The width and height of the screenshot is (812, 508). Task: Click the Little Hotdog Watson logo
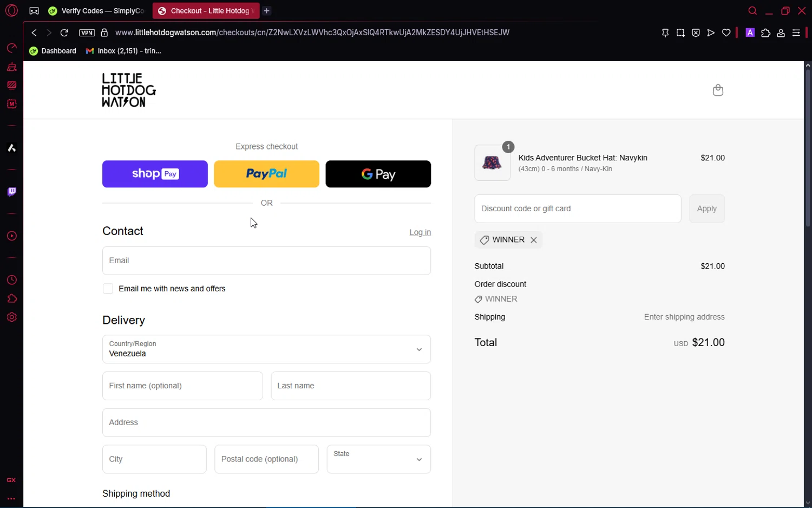[x=129, y=90]
